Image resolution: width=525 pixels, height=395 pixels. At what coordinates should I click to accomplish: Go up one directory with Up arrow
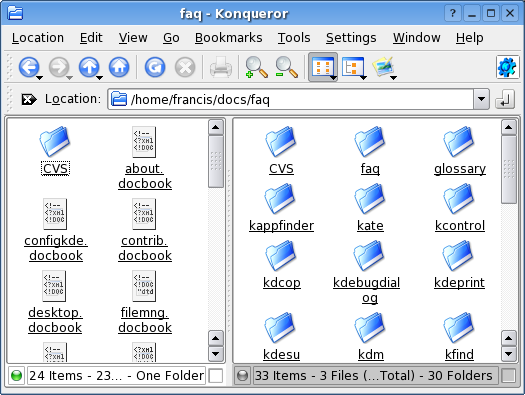click(89, 67)
